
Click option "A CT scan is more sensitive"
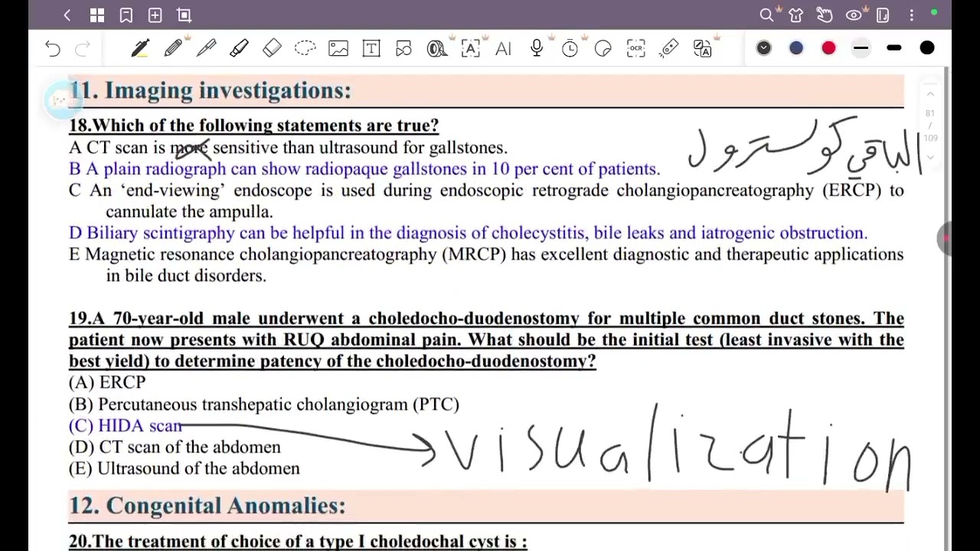click(x=288, y=148)
